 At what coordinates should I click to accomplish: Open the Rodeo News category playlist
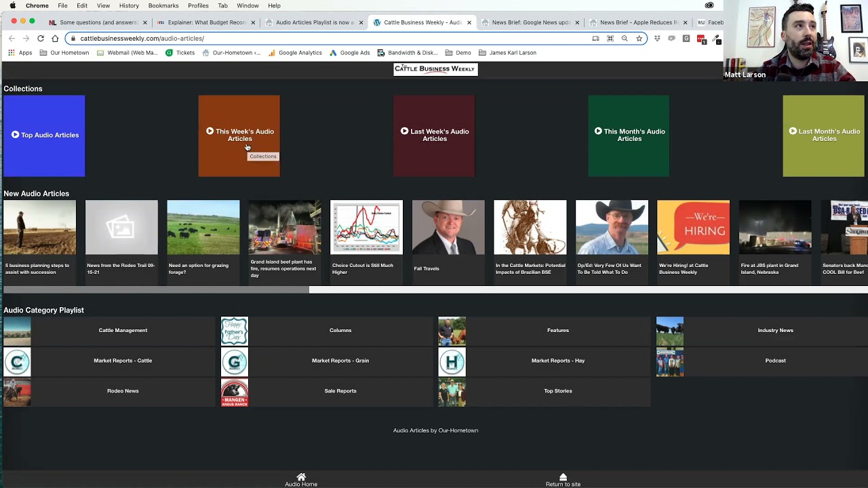click(109, 391)
